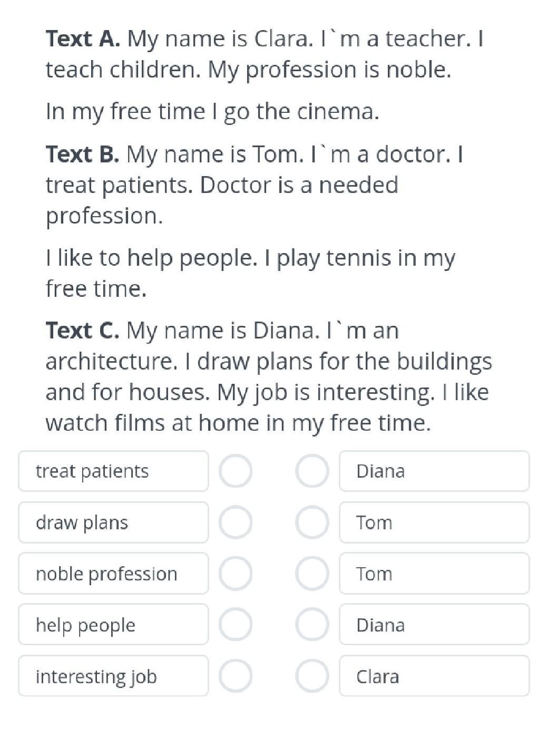
Task: Click the Clara name box
Action: pos(434,676)
